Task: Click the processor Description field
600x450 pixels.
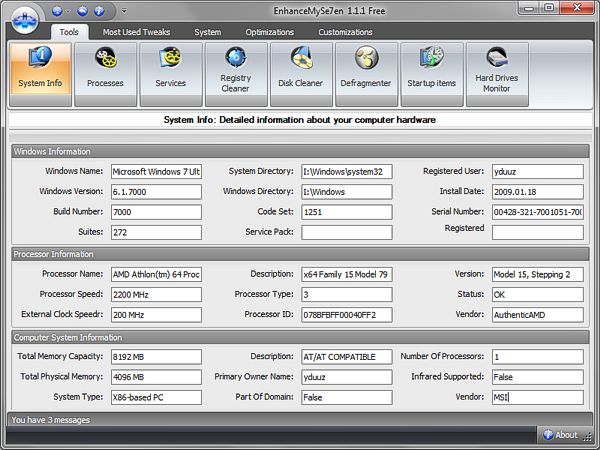Action: coord(347,274)
